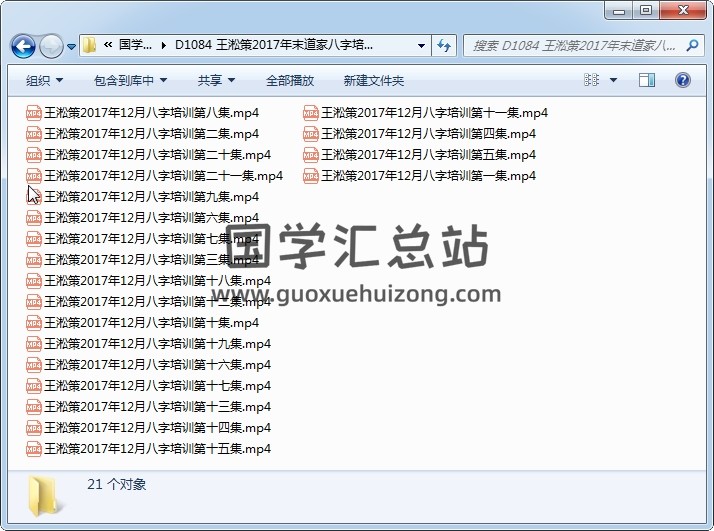Select the 国学... breadcrumb segment
The height and width of the screenshot is (531, 714).
click(x=135, y=45)
